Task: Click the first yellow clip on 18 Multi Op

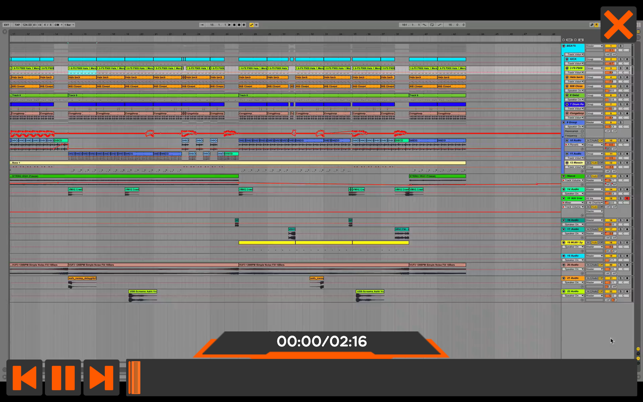Action: coord(267,242)
